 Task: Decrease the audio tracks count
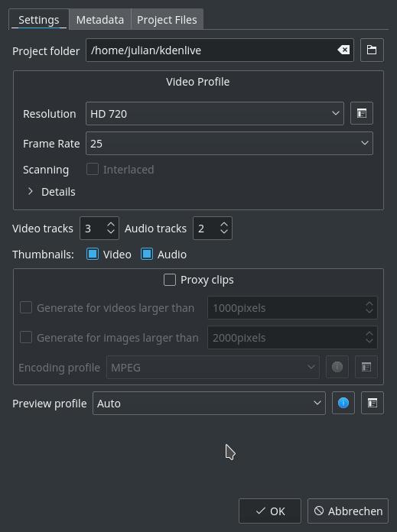point(224,232)
